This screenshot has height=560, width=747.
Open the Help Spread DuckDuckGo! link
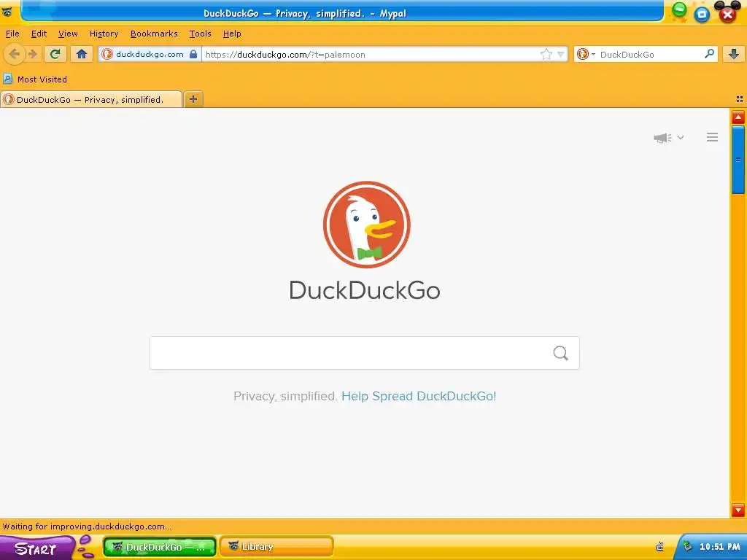419,396
